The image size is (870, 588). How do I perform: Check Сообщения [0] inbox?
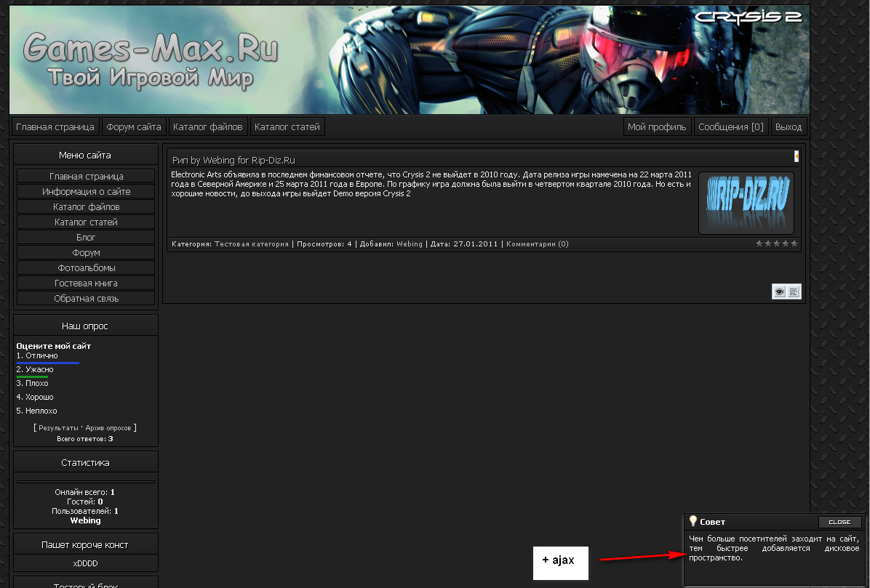coord(731,127)
